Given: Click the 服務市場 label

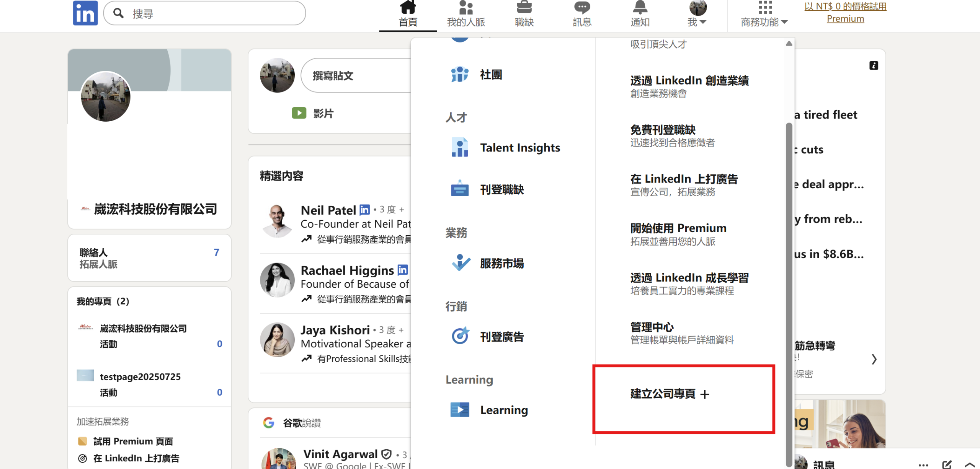Looking at the screenshot, I should pos(502,263).
